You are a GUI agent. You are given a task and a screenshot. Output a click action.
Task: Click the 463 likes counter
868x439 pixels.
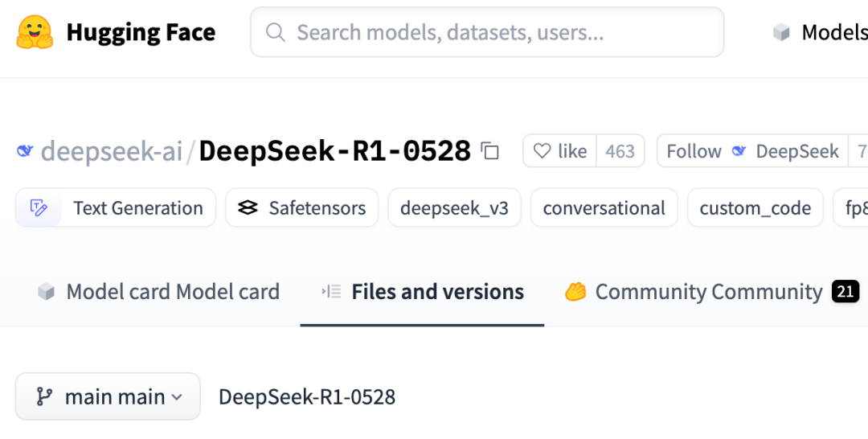[620, 151]
